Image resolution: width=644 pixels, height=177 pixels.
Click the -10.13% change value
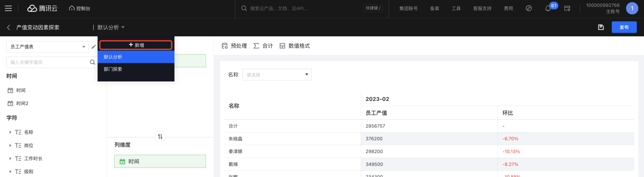(x=511, y=152)
